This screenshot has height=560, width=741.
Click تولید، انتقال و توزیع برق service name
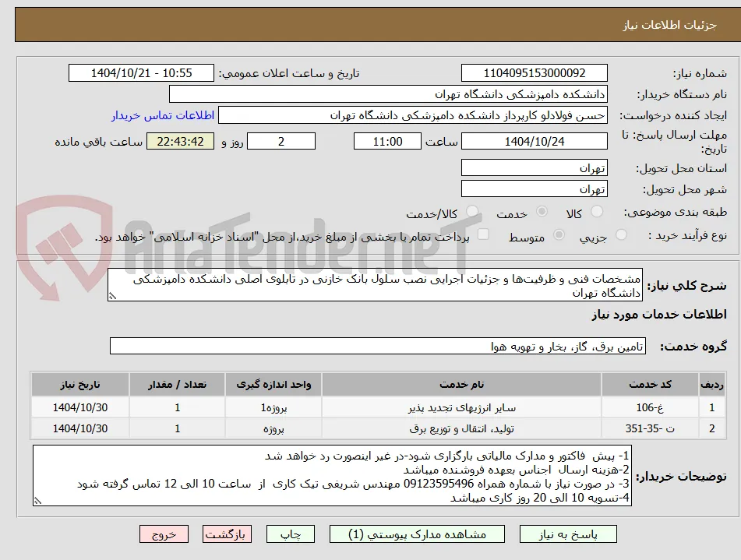[x=462, y=428]
